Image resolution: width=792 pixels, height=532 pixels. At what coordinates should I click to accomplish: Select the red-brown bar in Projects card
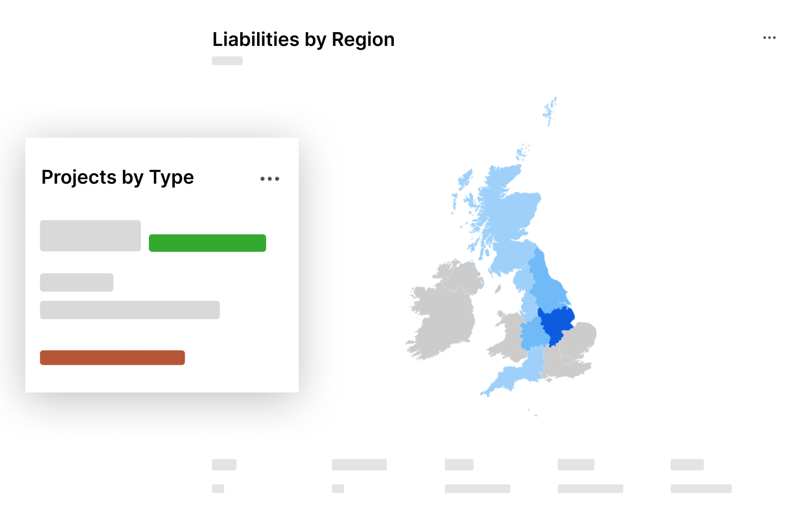point(112,358)
